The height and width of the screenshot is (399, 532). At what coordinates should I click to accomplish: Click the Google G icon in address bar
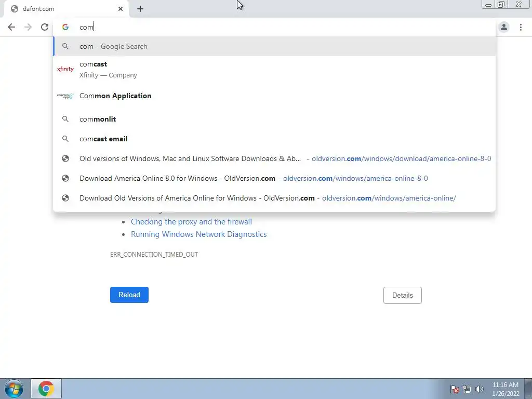click(x=65, y=27)
